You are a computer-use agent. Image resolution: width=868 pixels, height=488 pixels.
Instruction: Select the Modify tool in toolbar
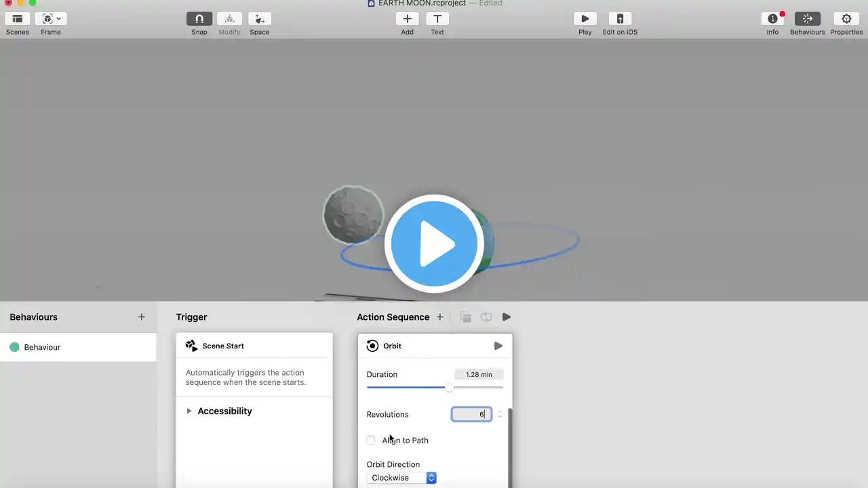tap(229, 19)
